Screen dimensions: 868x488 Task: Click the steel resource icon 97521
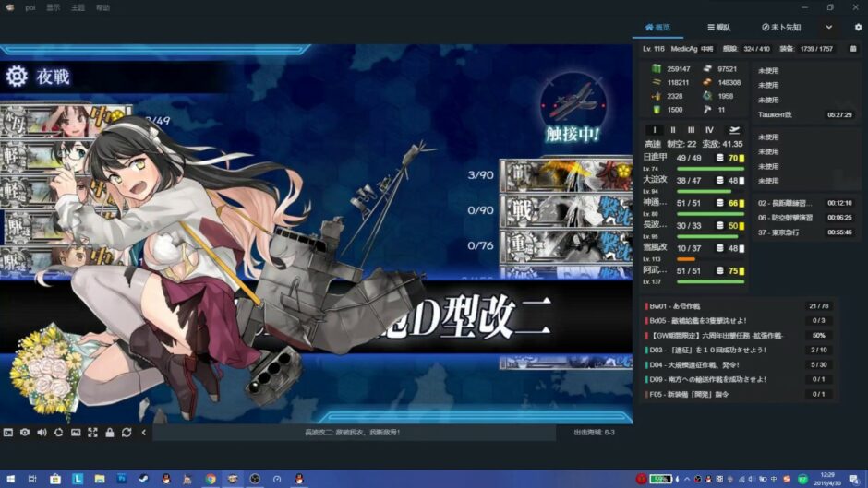[x=707, y=68]
